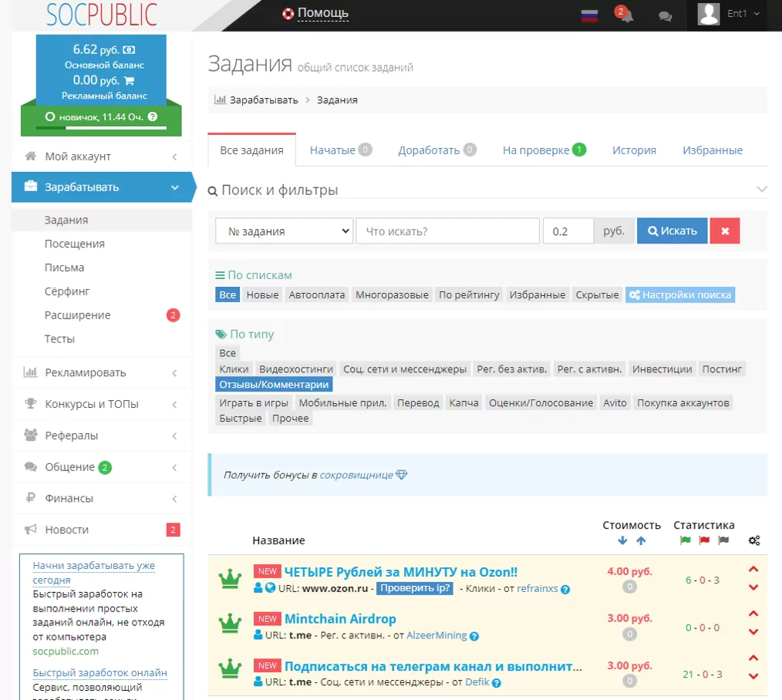Switch to the На проверке tab
Screen dimensions: 782x700
click(544, 150)
